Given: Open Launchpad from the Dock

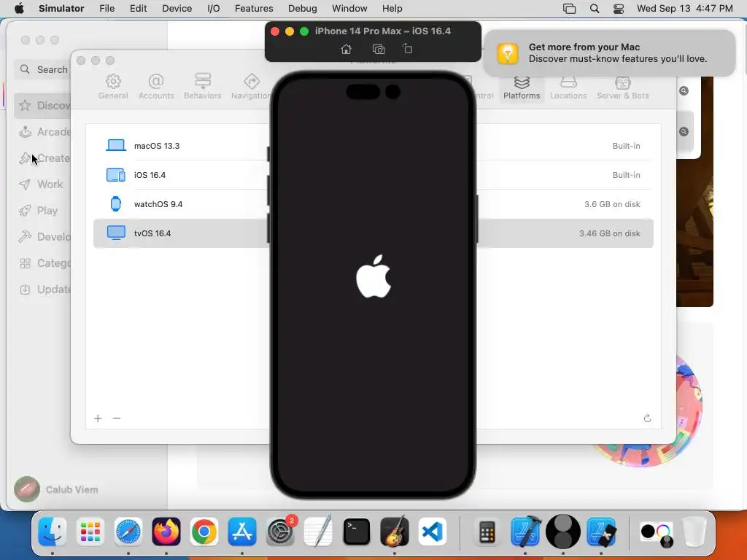Looking at the screenshot, I should pyautogui.click(x=90, y=532).
